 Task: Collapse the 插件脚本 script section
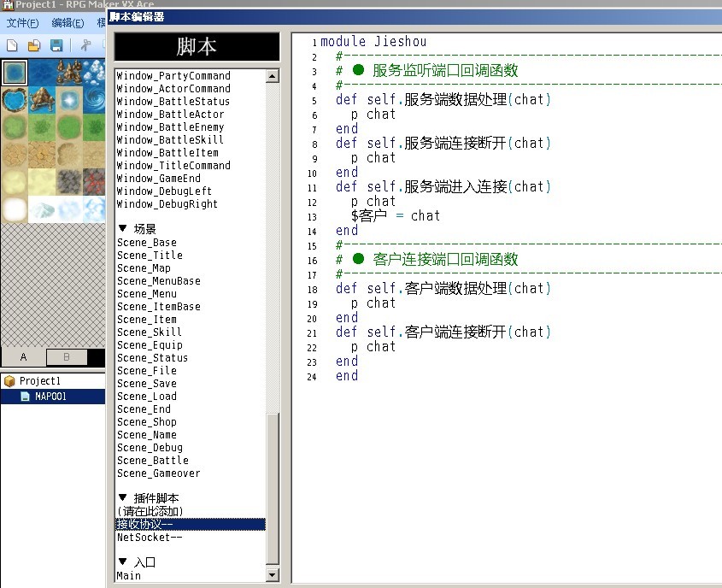[122, 497]
